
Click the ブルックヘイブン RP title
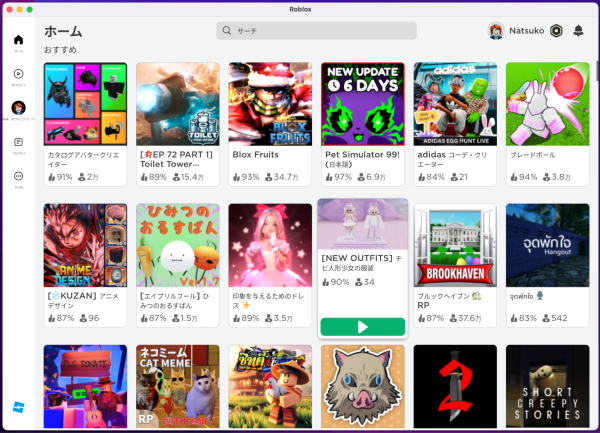[449, 300]
